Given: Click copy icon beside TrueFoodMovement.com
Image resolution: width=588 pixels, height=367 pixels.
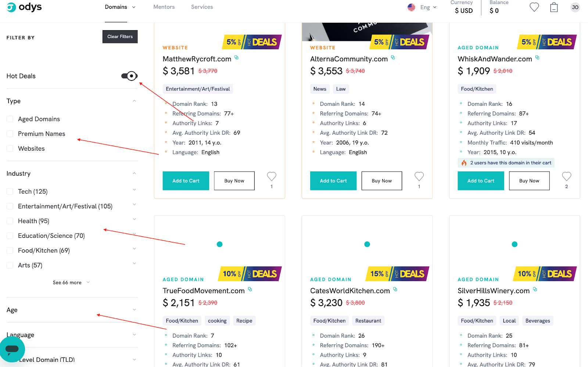Looking at the screenshot, I should click(250, 289).
